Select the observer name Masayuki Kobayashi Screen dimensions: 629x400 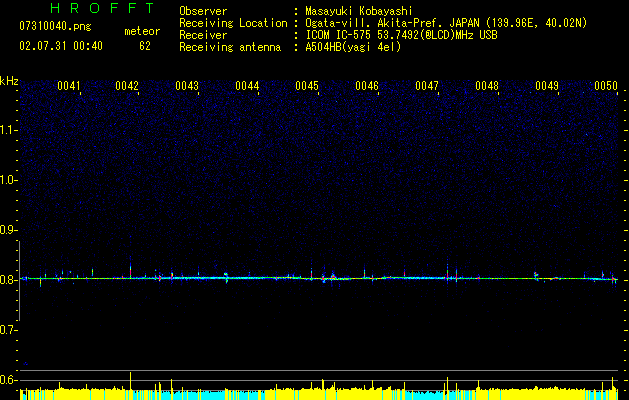pos(359,11)
